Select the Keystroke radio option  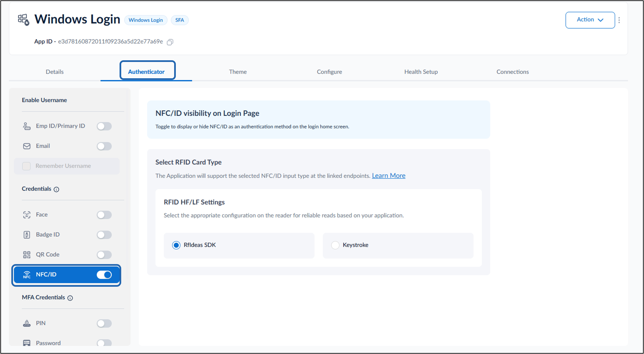(335, 245)
